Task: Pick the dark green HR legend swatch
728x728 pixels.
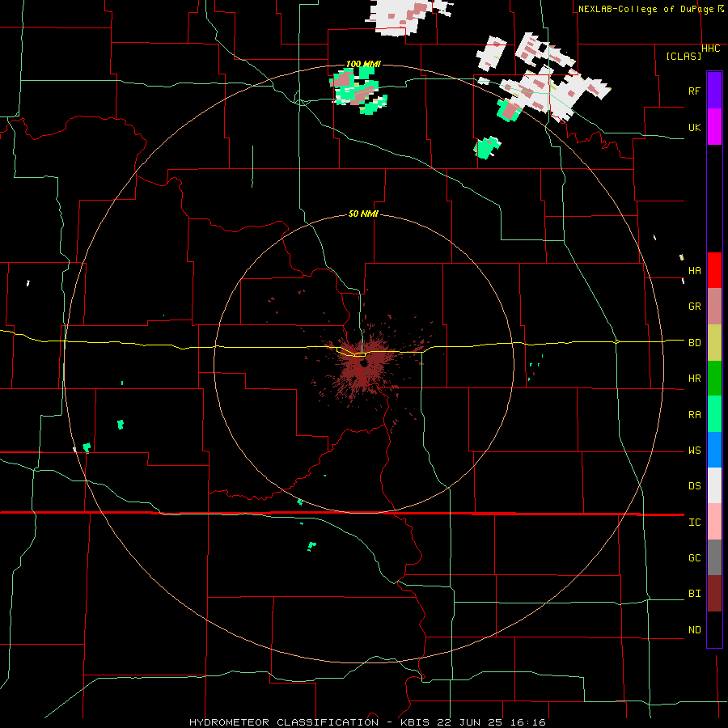Action: tap(714, 378)
